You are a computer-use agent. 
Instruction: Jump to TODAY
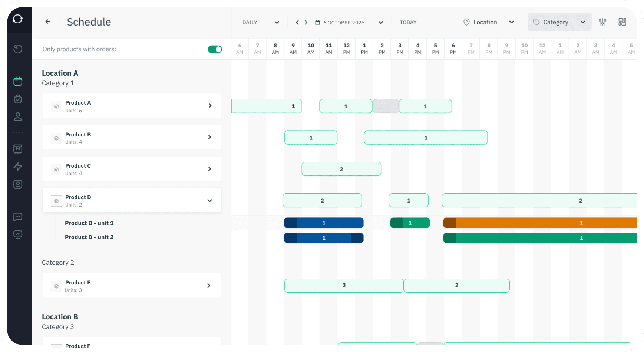coord(408,23)
